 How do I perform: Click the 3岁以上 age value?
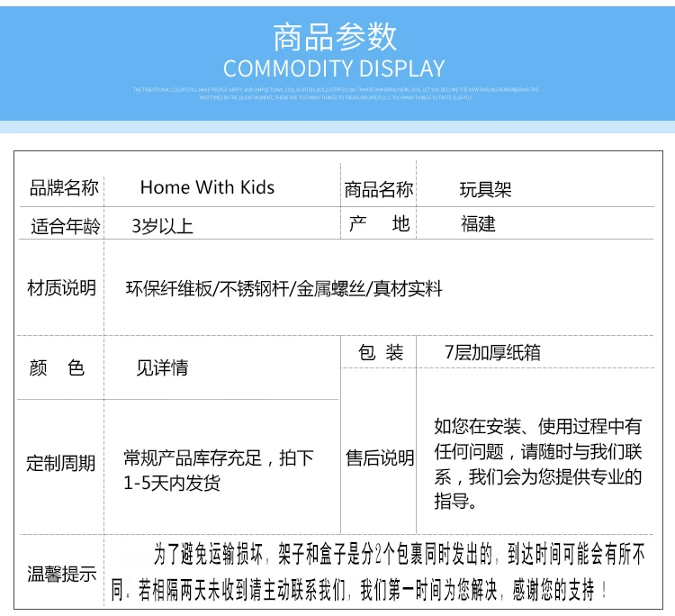tap(162, 226)
